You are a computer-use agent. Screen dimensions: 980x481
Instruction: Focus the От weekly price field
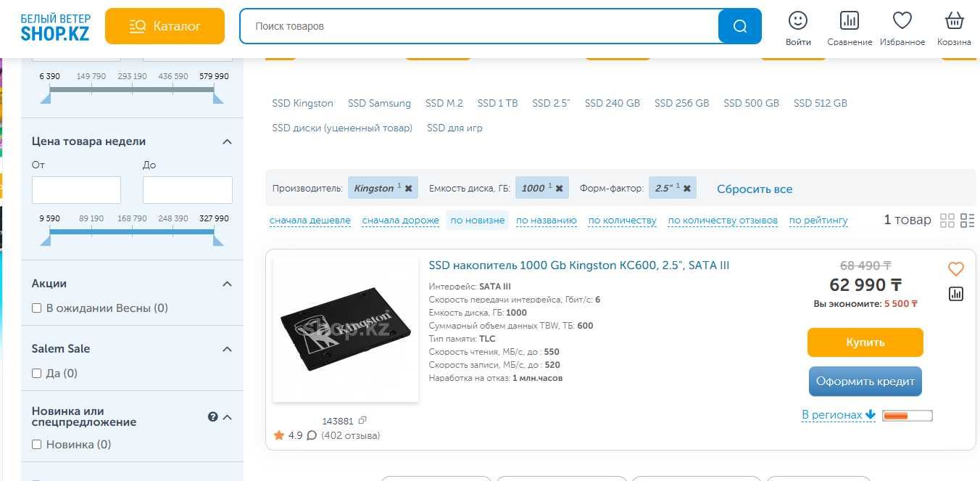click(x=76, y=190)
